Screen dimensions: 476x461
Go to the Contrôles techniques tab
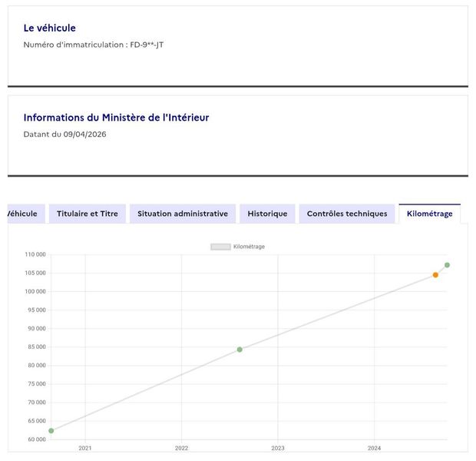tap(347, 214)
